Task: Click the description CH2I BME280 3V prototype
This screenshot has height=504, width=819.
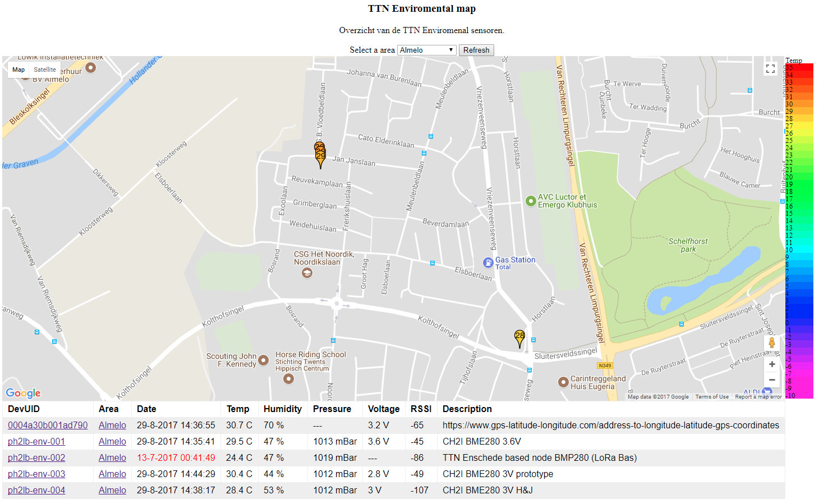Action: coord(498,474)
